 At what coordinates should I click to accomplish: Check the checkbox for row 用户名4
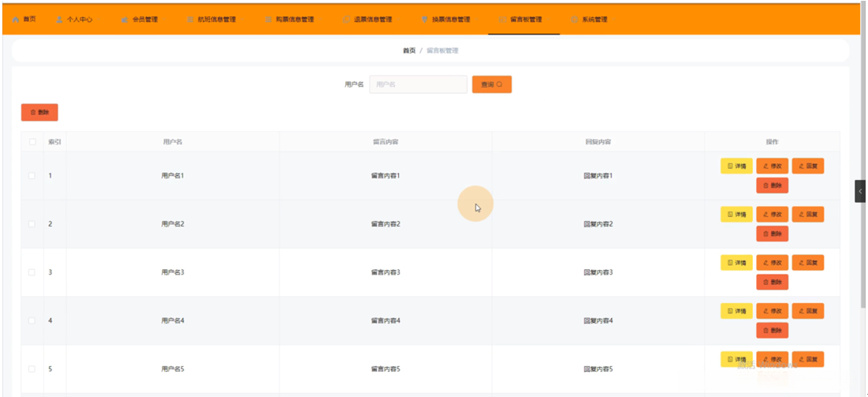tap(32, 320)
